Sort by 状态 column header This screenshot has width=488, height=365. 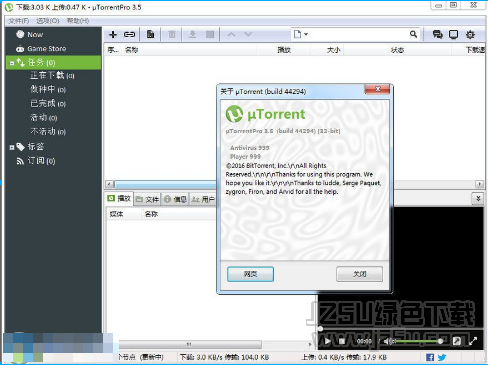click(397, 50)
